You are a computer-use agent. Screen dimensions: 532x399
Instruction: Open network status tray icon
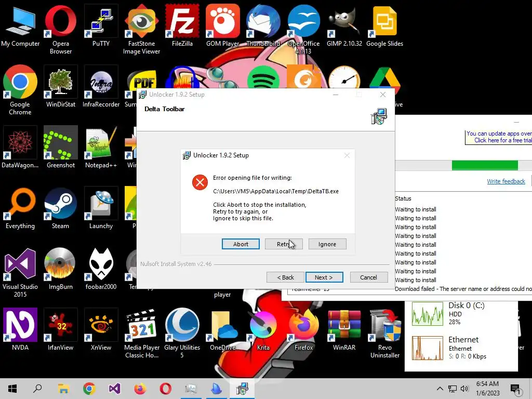(453, 389)
